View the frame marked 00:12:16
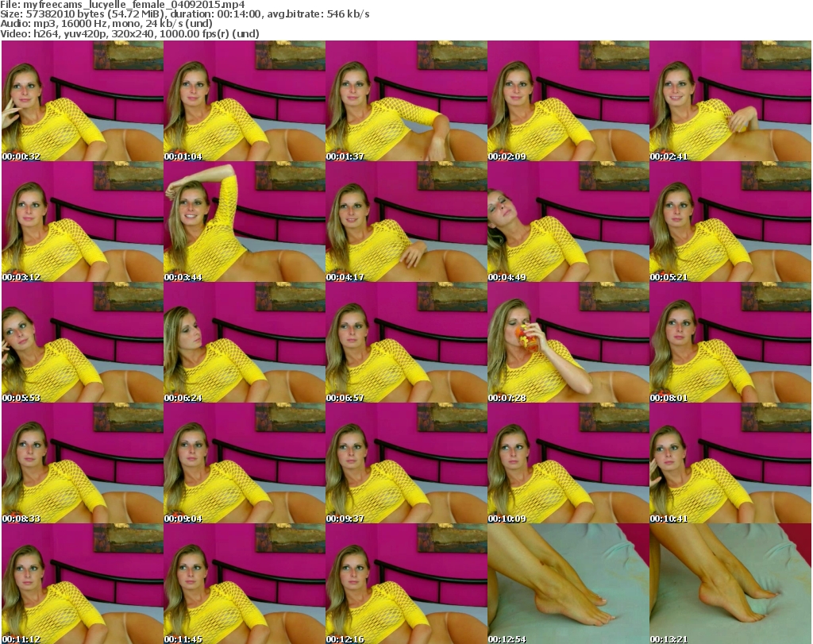The height and width of the screenshot is (644, 813). (x=406, y=584)
